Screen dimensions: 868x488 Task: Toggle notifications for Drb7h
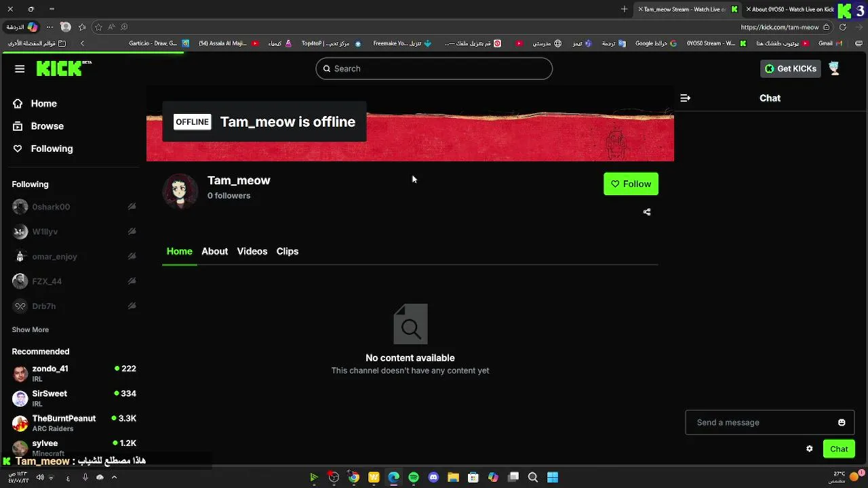(x=132, y=306)
